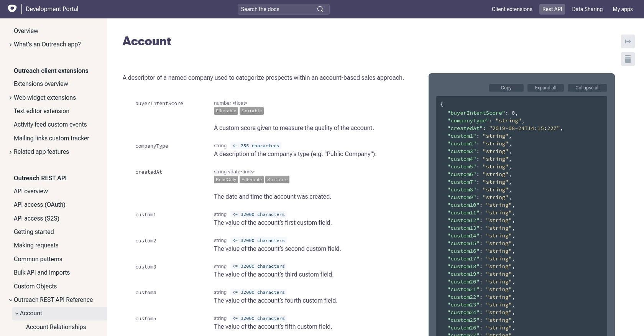Click ReadOnly badge under createdAt
The height and width of the screenshot is (336, 644).
(x=226, y=180)
